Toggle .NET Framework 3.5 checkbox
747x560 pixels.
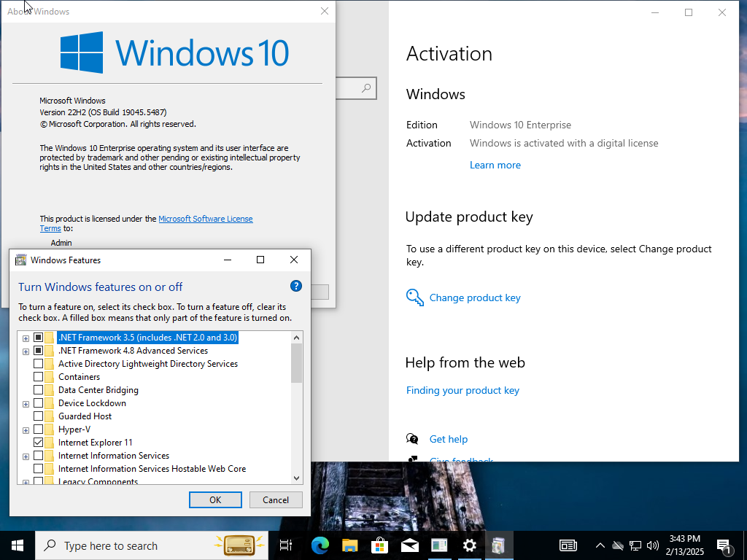(x=38, y=338)
